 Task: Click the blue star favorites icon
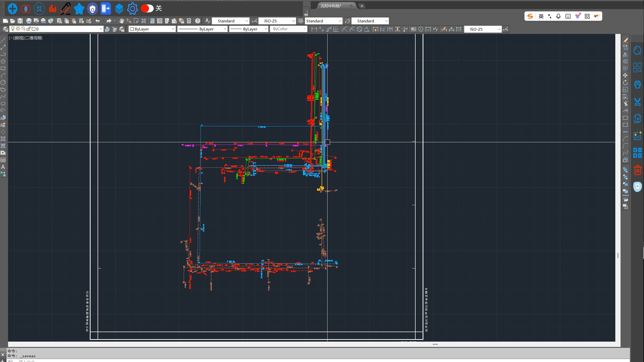coord(79,9)
